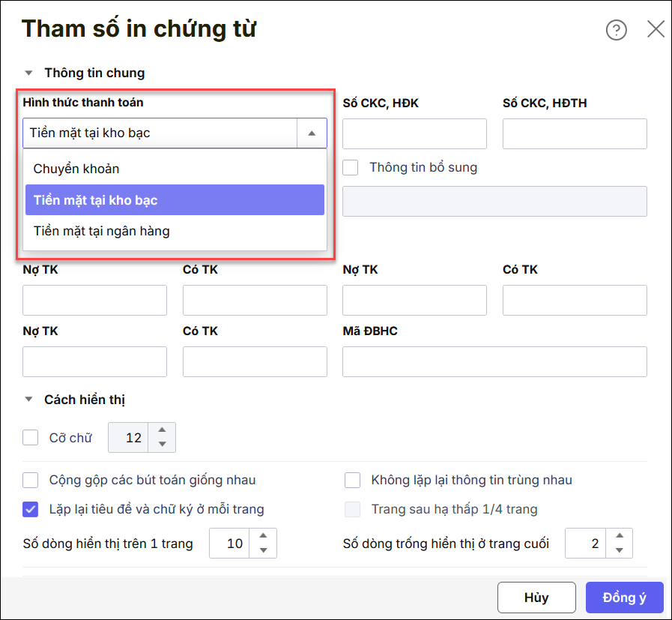Click the blank-rows field showing 2
Viewport: 672px width, 620px height.
(585, 544)
